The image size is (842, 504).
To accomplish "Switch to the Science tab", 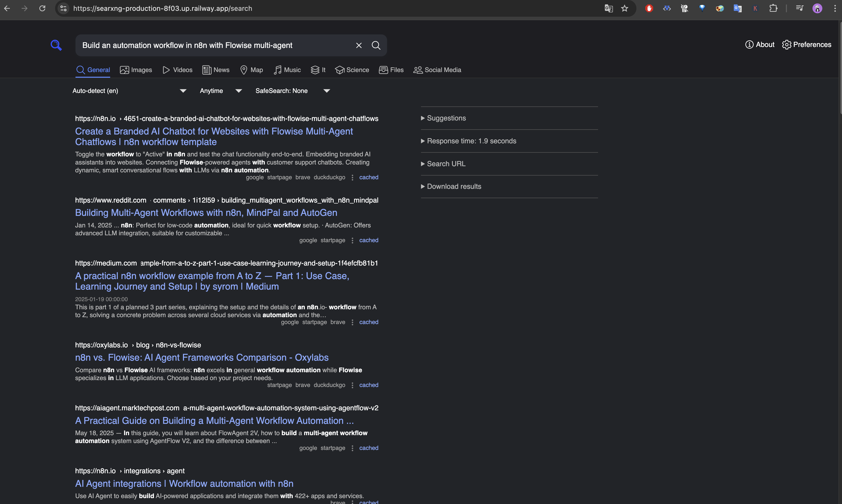I will [352, 70].
